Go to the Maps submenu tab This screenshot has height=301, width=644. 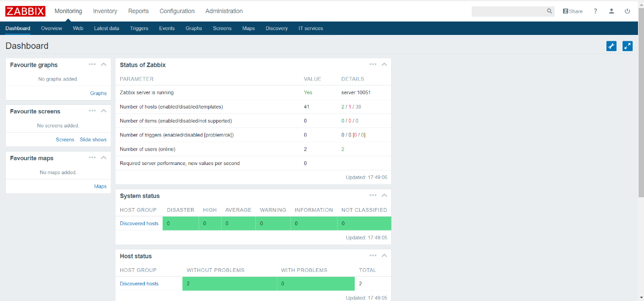click(x=248, y=28)
